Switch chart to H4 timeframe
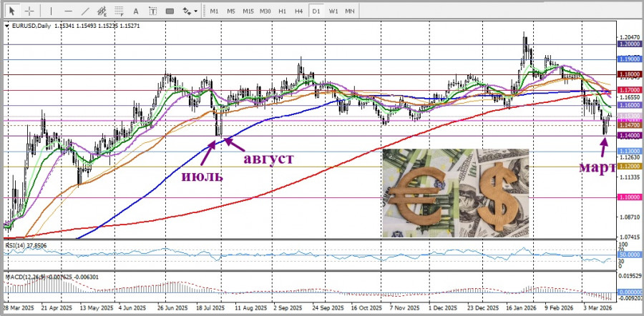The height and width of the screenshot is (316, 644). (299, 11)
